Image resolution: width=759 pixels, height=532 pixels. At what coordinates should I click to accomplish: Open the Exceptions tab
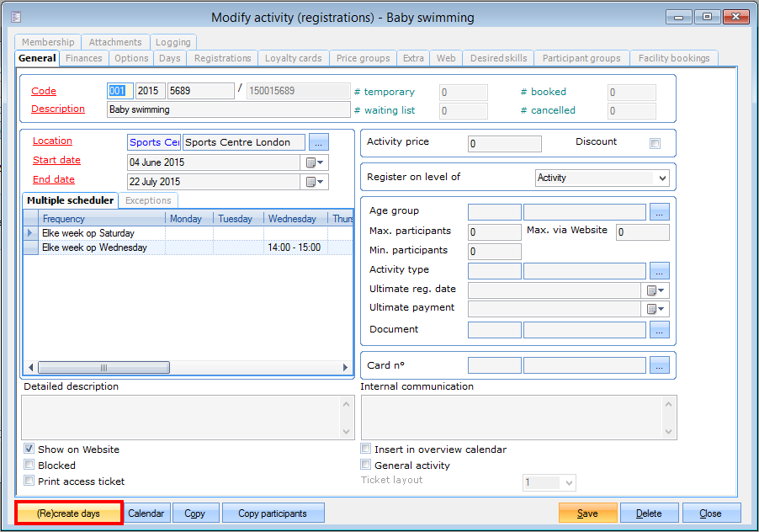[x=148, y=200]
